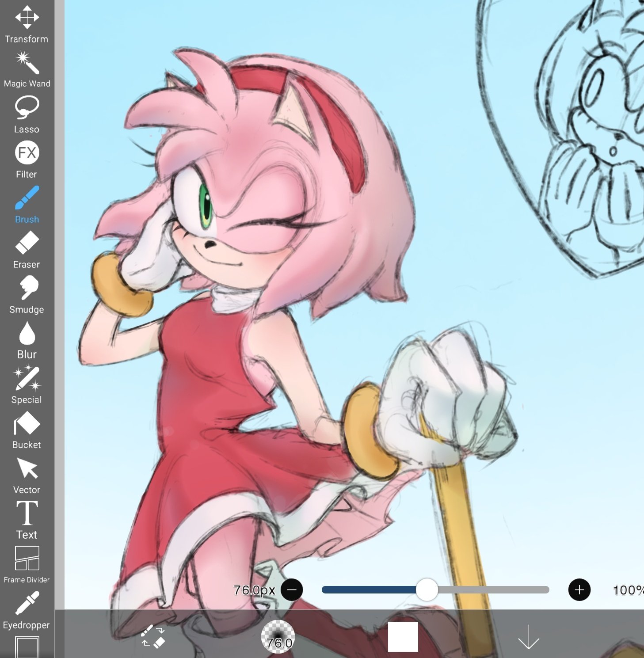The image size is (644, 658).
Task: Choose the Lasso selection tool
Action: pyautogui.click(x=27, y=115)
